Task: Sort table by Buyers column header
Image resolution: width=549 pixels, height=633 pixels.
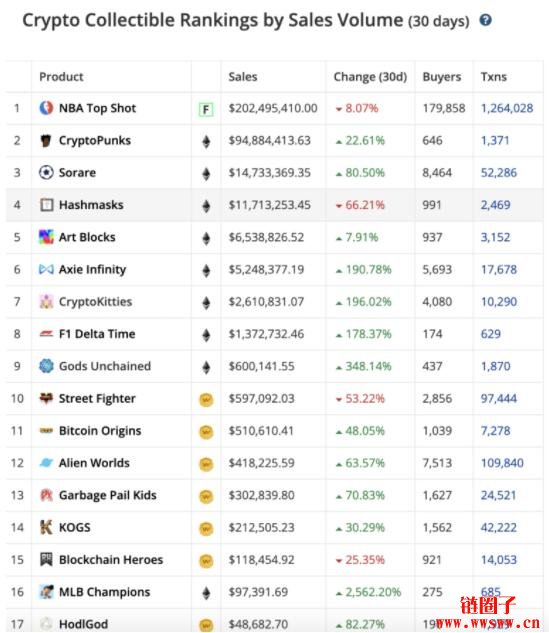Action: (442, 77)
